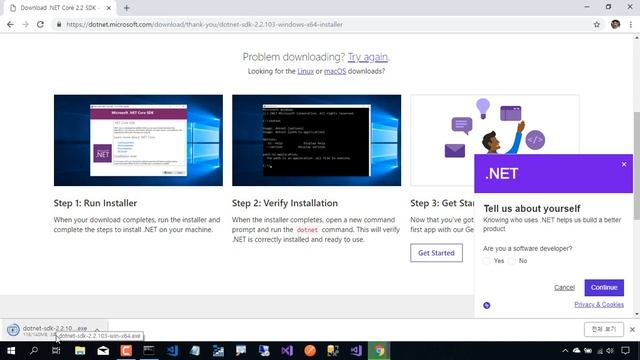Click the address bar URL
640x360 pixels.
click(204, 24)
